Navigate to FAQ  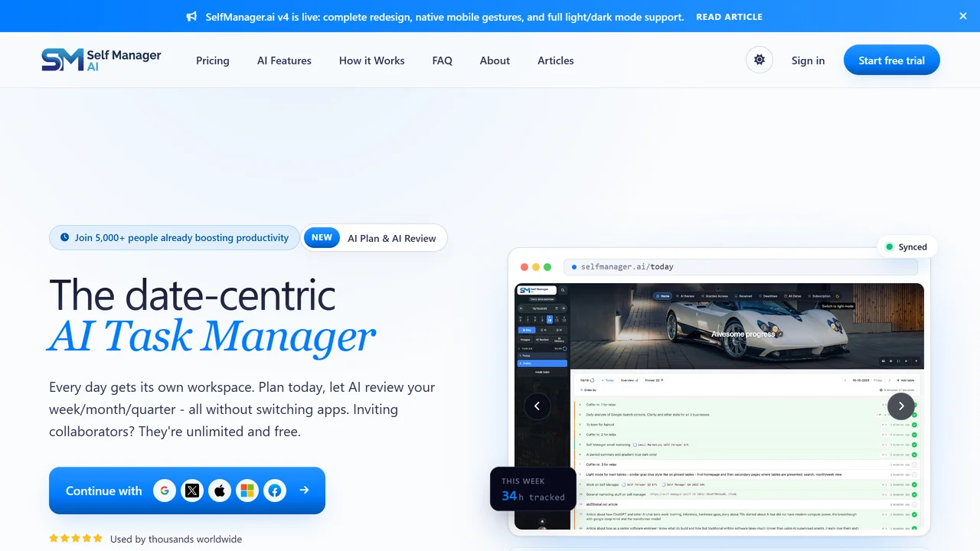tap(442, 60)
